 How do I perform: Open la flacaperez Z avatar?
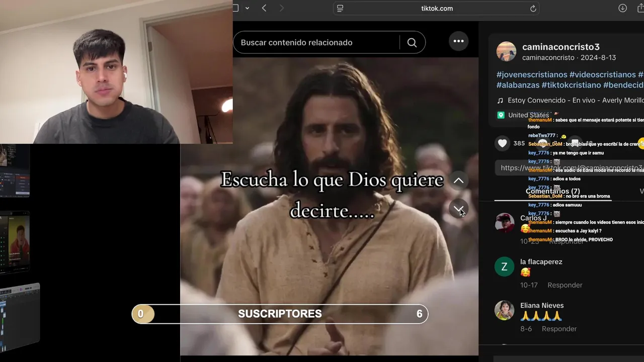pyautogui.click(x=504, y=266)
